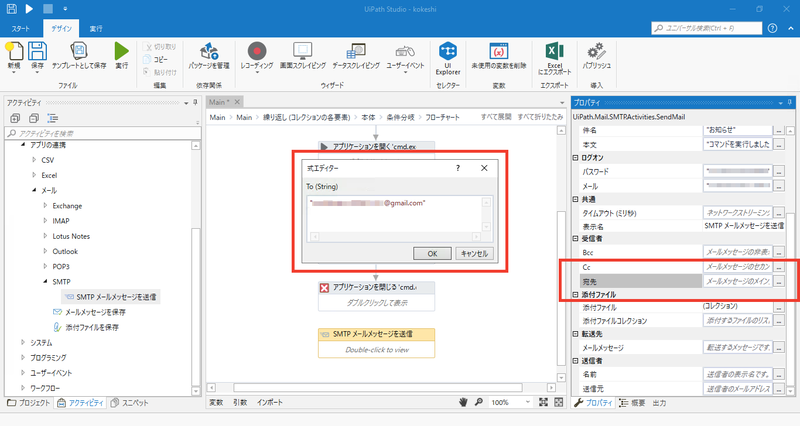The image size is (800, 426).
Task: Open ellipsis button for 宛先 property
Action: (779, 281)
